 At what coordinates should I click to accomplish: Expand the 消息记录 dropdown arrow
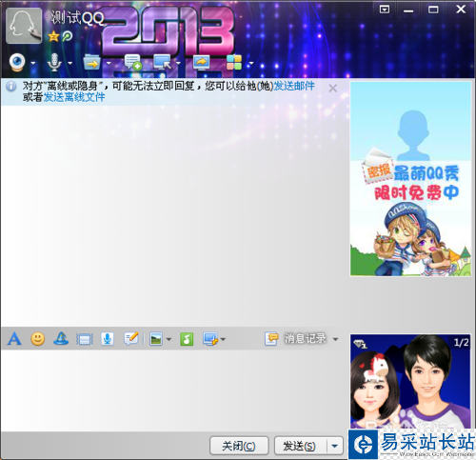335,339
